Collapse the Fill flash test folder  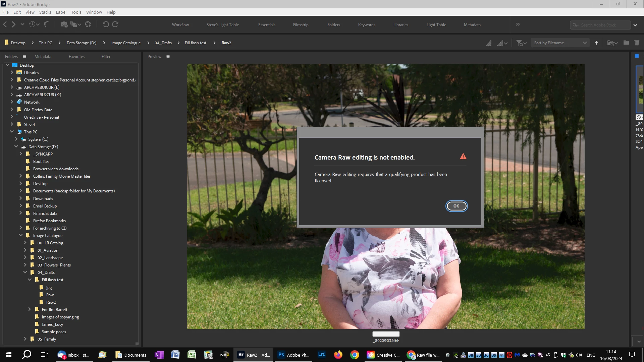tap(30, 280)
